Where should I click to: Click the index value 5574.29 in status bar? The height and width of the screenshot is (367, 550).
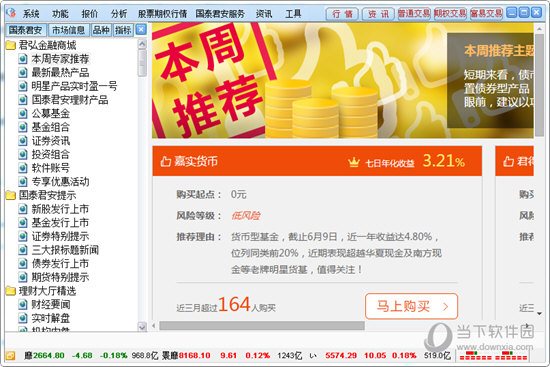(x=341, y=355)
